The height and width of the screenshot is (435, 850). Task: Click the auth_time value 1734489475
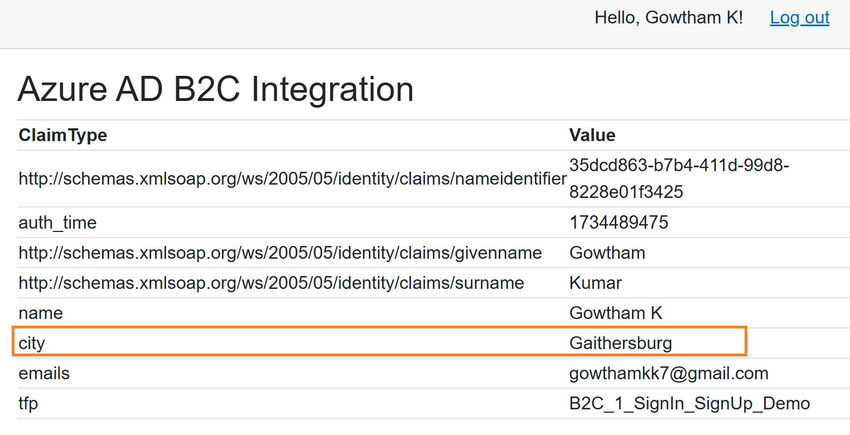click(x=618, y=222)
